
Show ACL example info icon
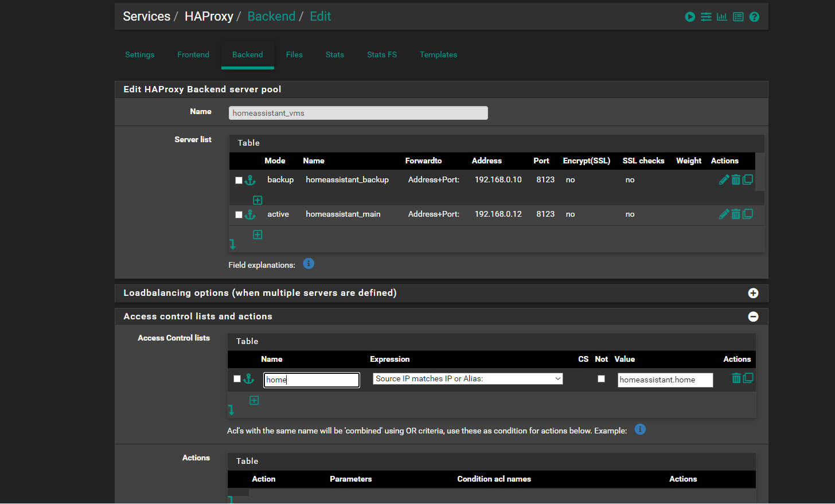pyautogui.click(x=641, y=429)
